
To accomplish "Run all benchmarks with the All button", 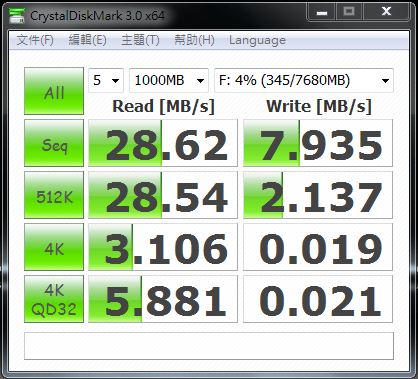I will 54,91.
